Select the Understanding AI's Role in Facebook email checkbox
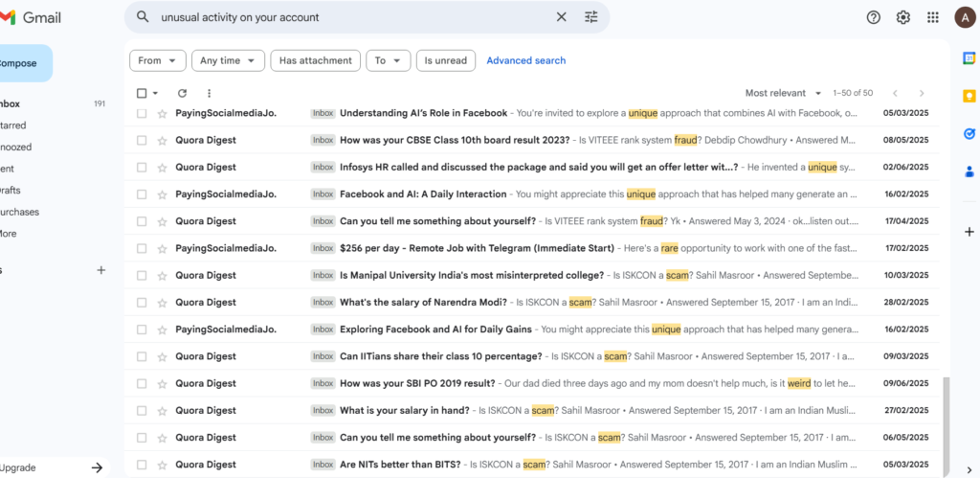980x478 pixels. pyautogui.click(x=142, y=113)
